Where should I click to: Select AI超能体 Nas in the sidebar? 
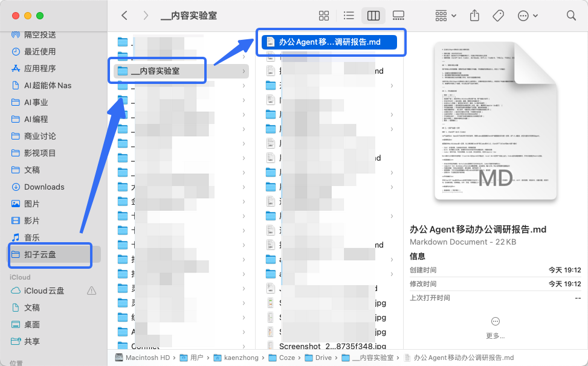tap(48, 85)
